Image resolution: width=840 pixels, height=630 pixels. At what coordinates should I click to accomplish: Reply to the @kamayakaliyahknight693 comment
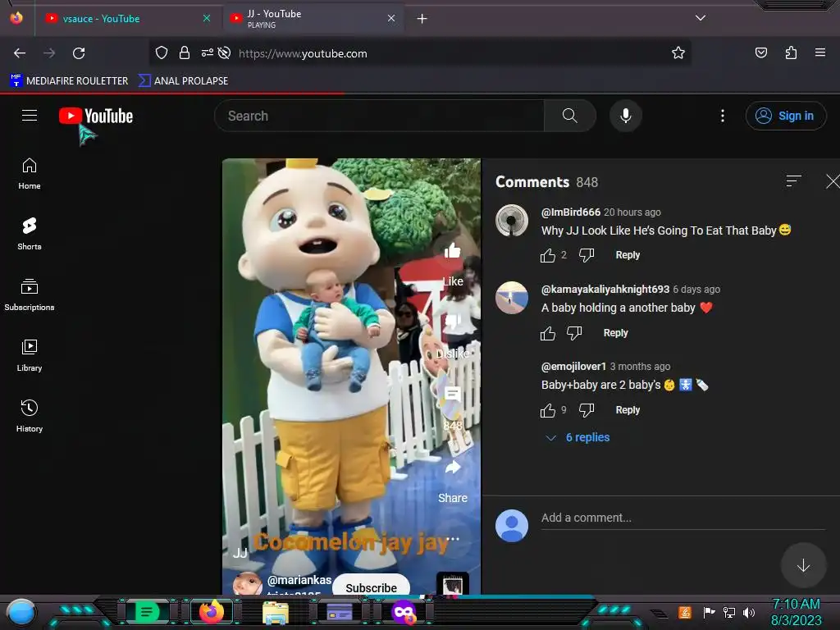(x=615, y=333)
